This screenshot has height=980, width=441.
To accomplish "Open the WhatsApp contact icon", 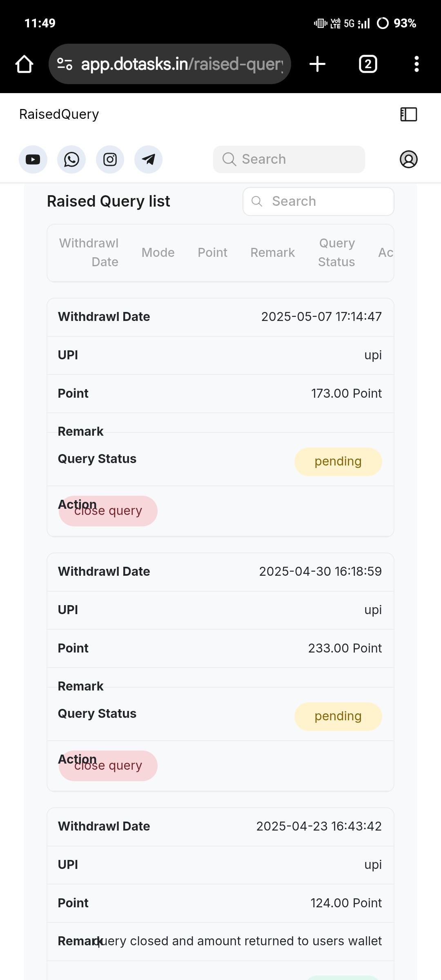I will pyautogui.click(x=71, y=159).
